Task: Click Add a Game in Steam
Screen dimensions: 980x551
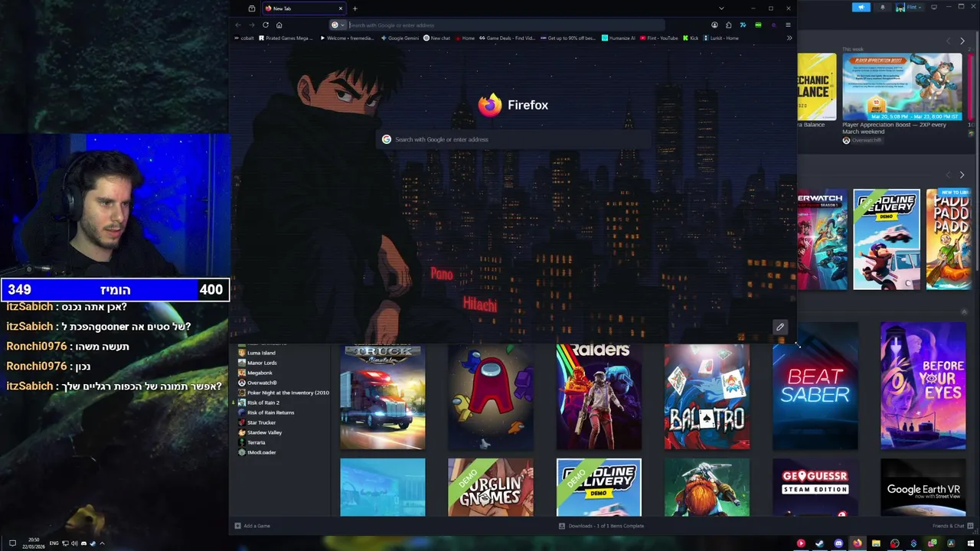Action: click(253, 526)
